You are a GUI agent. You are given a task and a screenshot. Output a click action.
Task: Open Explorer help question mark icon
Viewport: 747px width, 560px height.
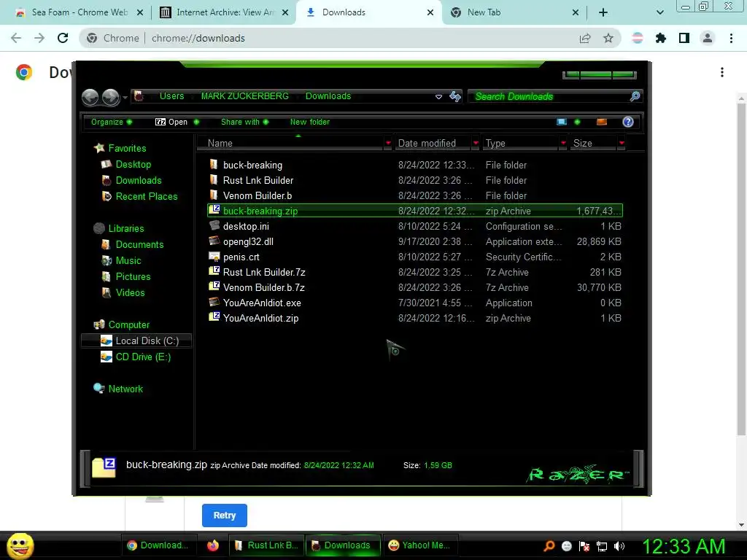628,122
